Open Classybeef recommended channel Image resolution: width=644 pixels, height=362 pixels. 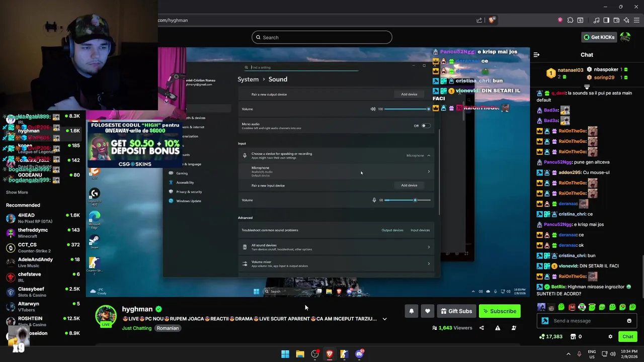42,292
